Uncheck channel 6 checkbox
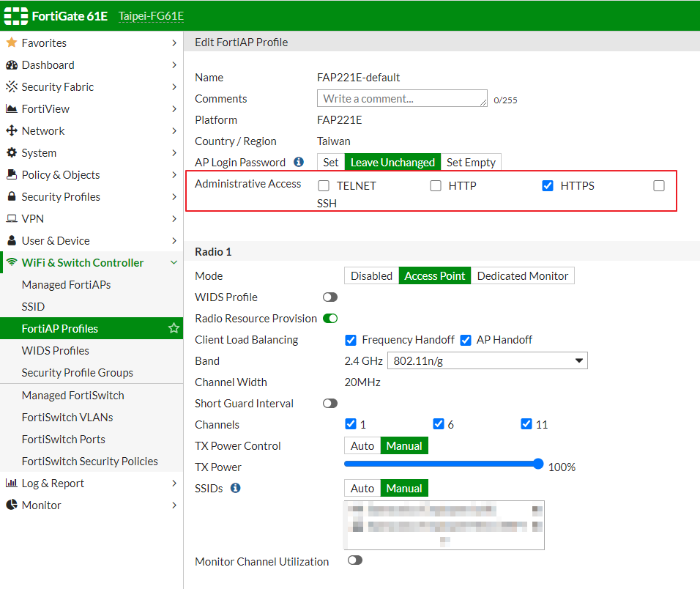The width and height of the screenshot is (700, 589). click(x=439, y=423)
